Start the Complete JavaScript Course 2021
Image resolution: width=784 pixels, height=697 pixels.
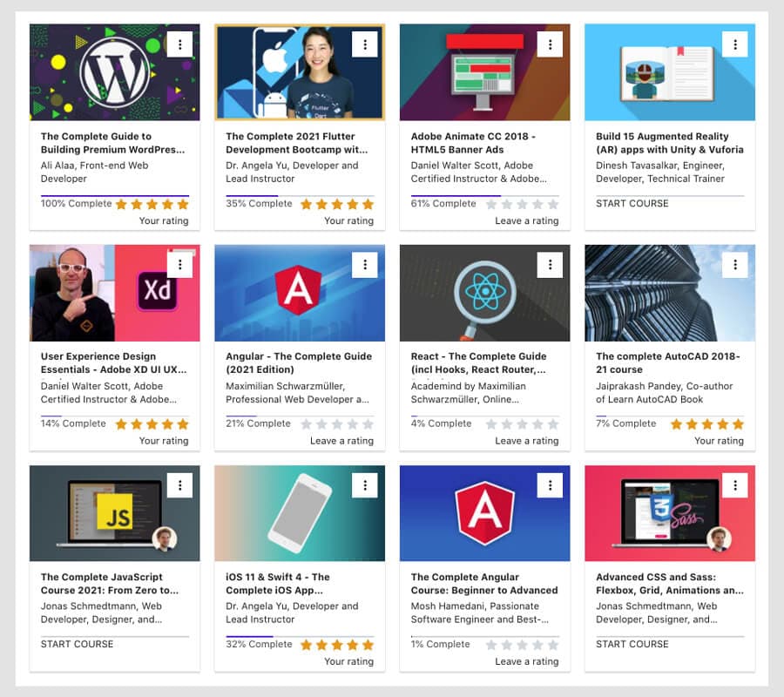[x=77, y=644]
